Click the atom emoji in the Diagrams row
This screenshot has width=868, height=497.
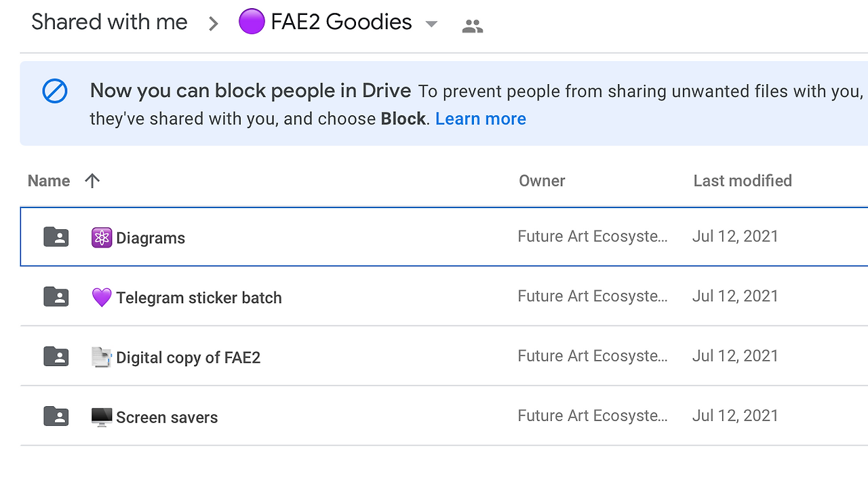click(102, 237)
